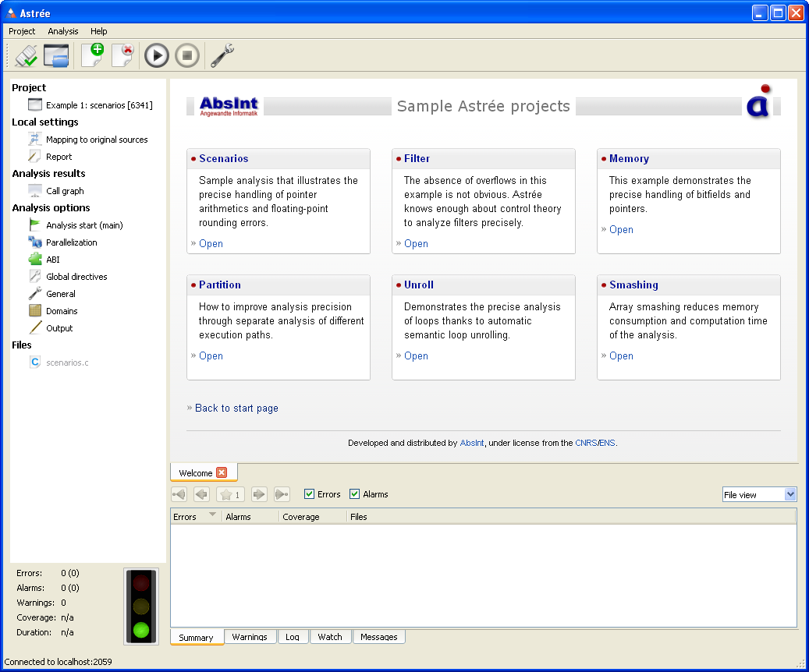Open the Help menu
The image size is (809, 672).
click(99, 31)
